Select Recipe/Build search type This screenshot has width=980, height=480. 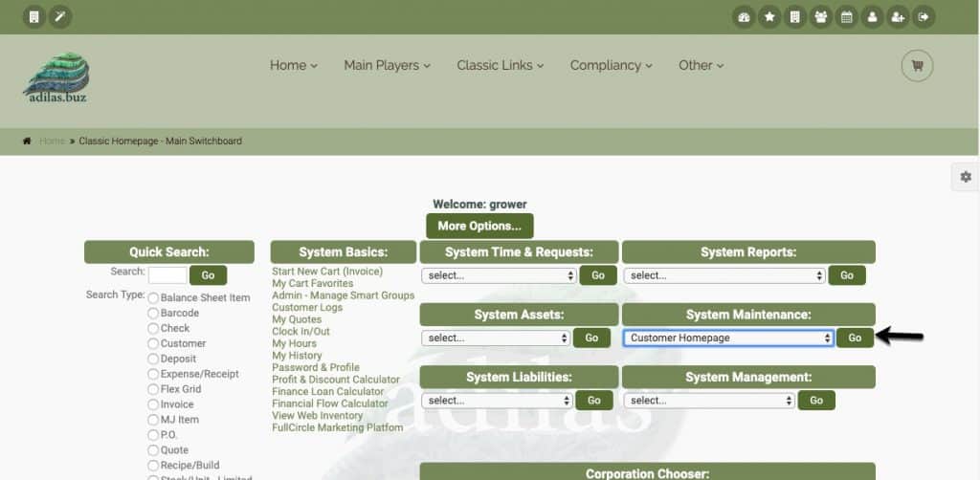tap(153, 466)
